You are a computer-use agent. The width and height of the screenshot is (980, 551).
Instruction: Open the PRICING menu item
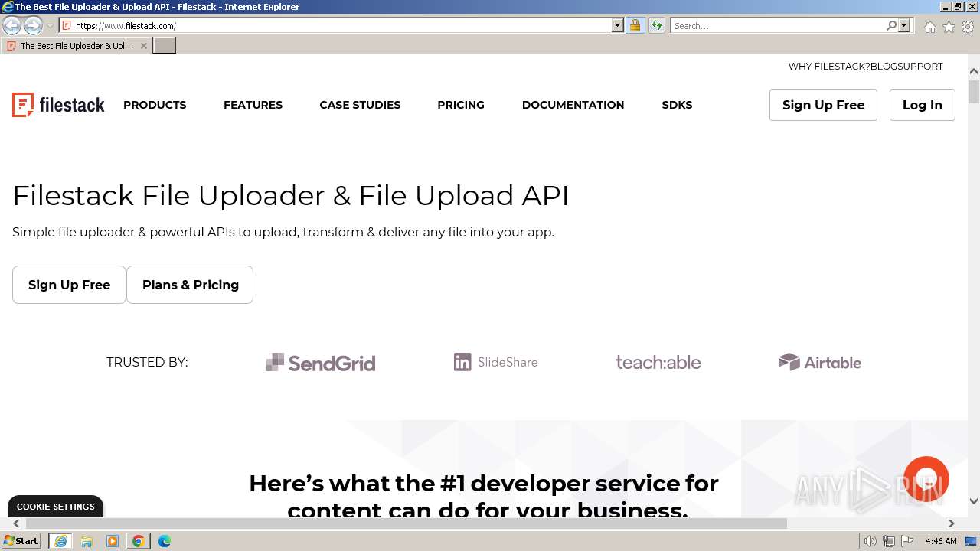pyautogui.click(x=461, y=105)
